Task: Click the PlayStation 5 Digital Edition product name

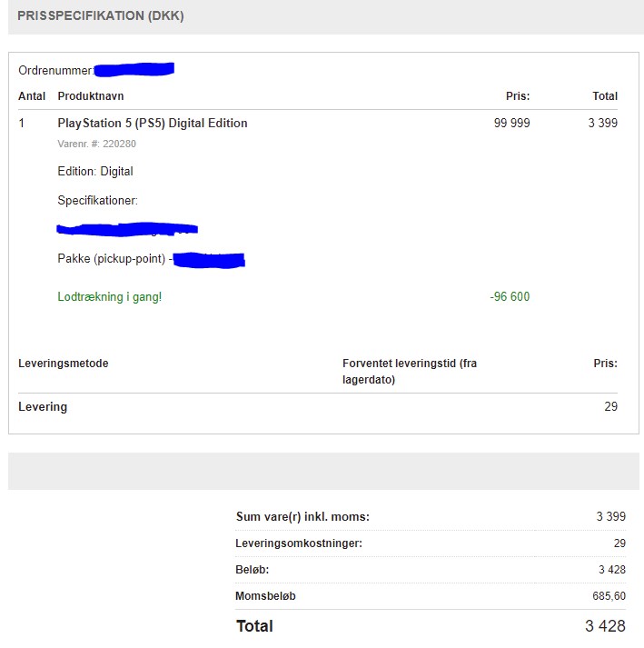Action: pos(152,124)
